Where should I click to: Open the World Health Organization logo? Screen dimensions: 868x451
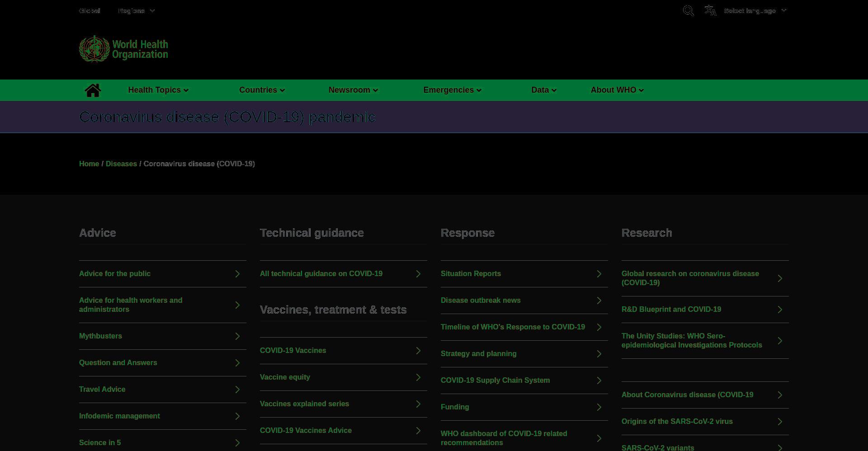pyautogui.click(x=123, y=49)
